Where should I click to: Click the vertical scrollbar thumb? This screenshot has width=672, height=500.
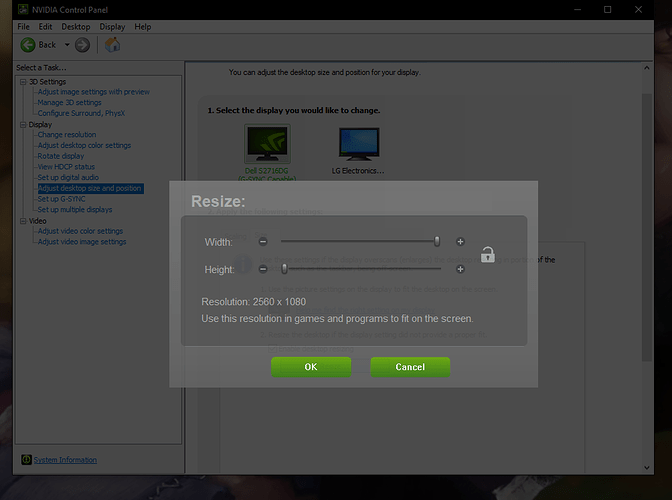coord(647,228)
